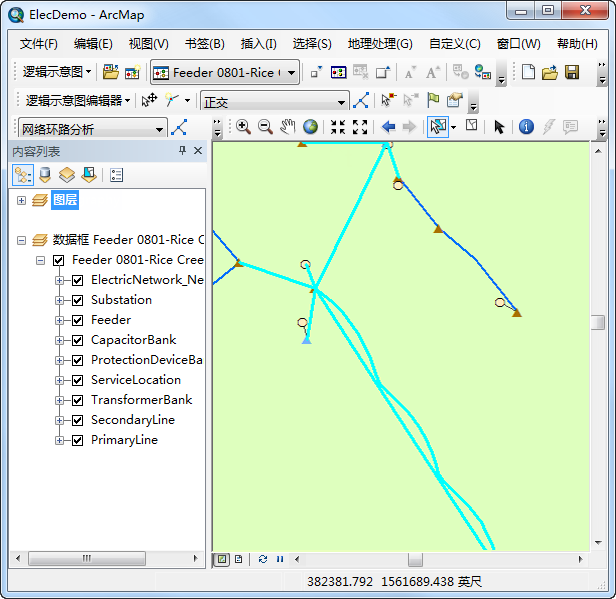Expand the 图层 tree node
The height and width of the screenshot is (599, 616).
tap(21, 200)
